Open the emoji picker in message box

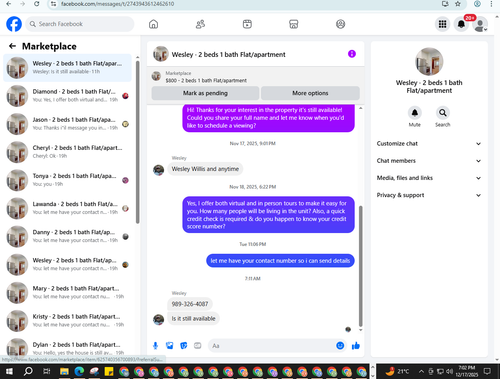pyautogui.click(x=340, y=346)
